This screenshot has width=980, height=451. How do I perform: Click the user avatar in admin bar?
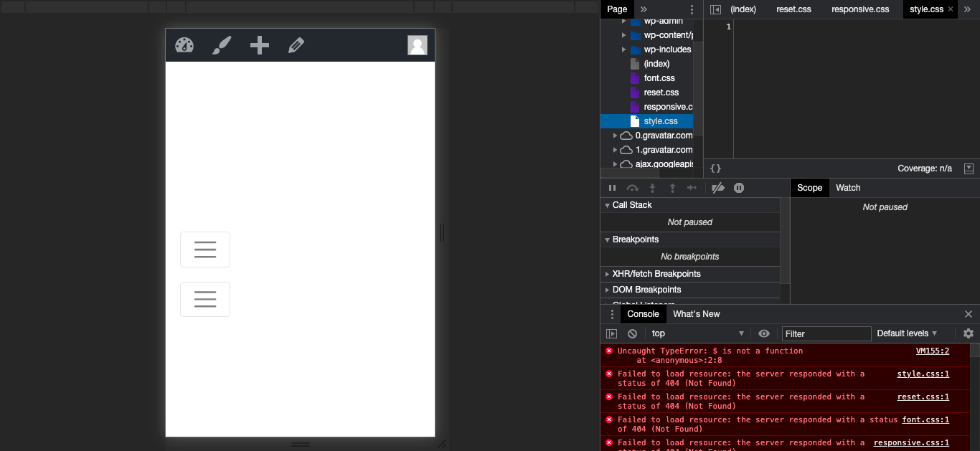point(418,45)
